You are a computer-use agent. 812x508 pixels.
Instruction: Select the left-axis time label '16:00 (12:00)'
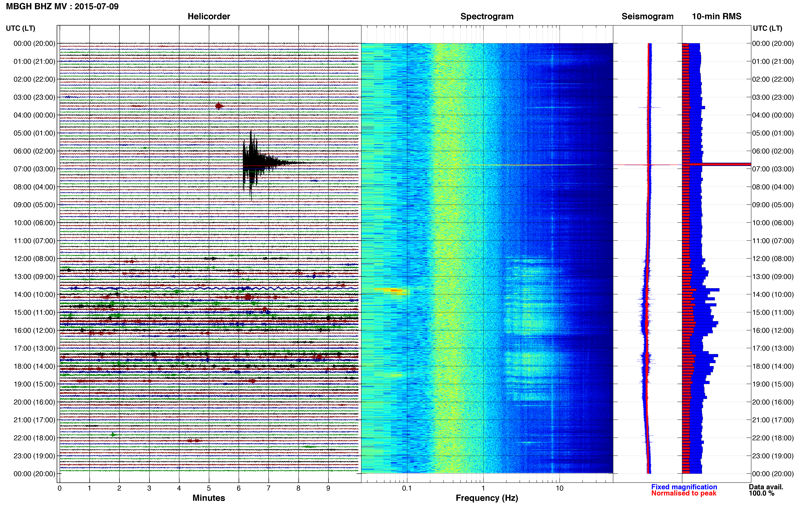34,331
